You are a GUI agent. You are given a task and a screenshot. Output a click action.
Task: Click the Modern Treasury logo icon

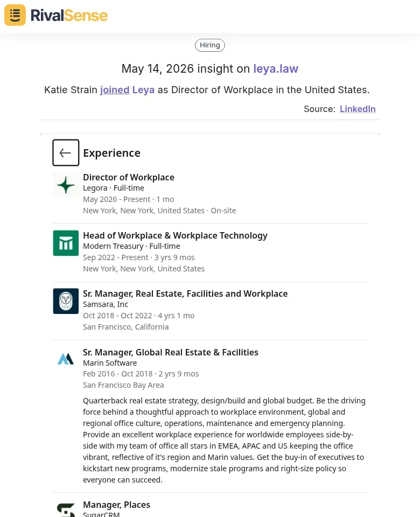[x=66, y=243]
